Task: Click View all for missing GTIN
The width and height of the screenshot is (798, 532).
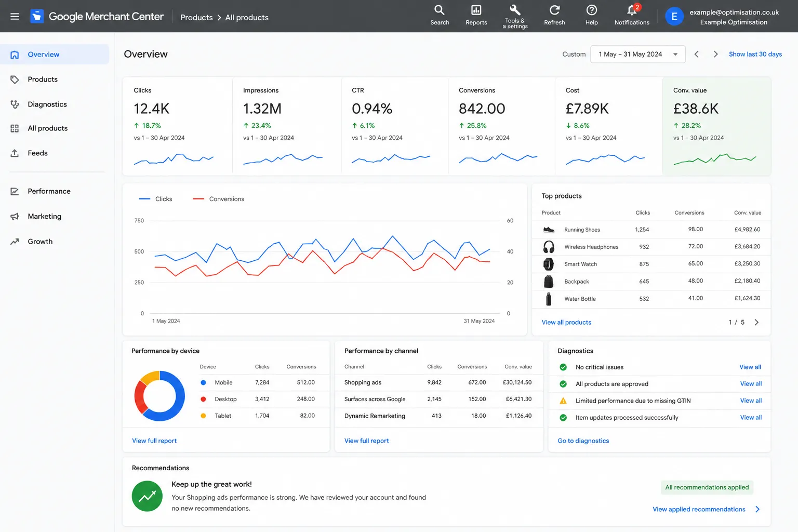Action: click(751, 401)
